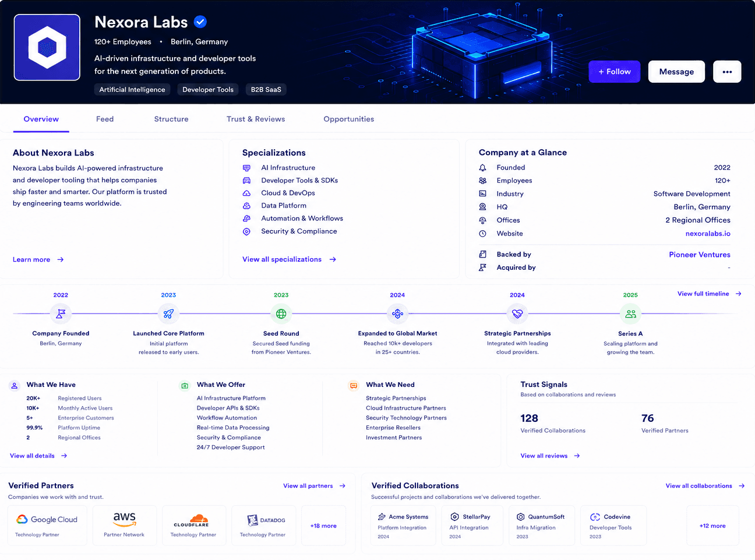Image resolution: width=755 pixels, height=560 pixels.
Task: Click Learn more in About section
Action: coord(38,260)
